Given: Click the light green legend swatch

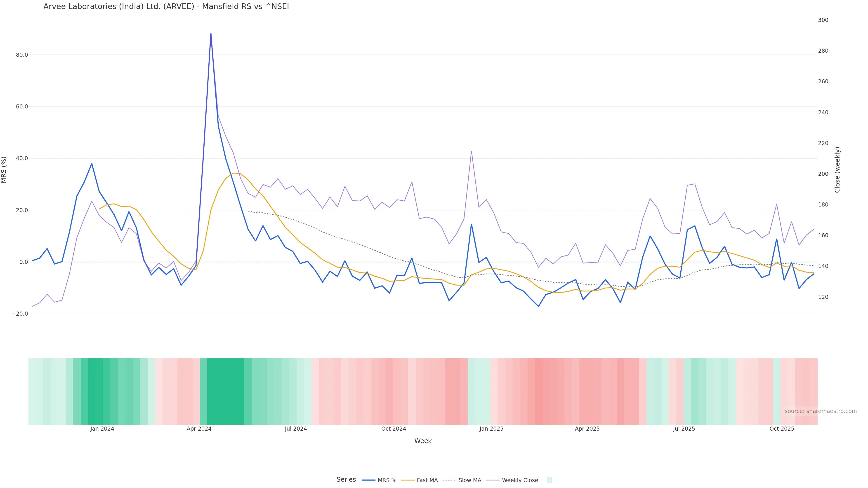Looking at the screenshot, I should coord(549,480).
